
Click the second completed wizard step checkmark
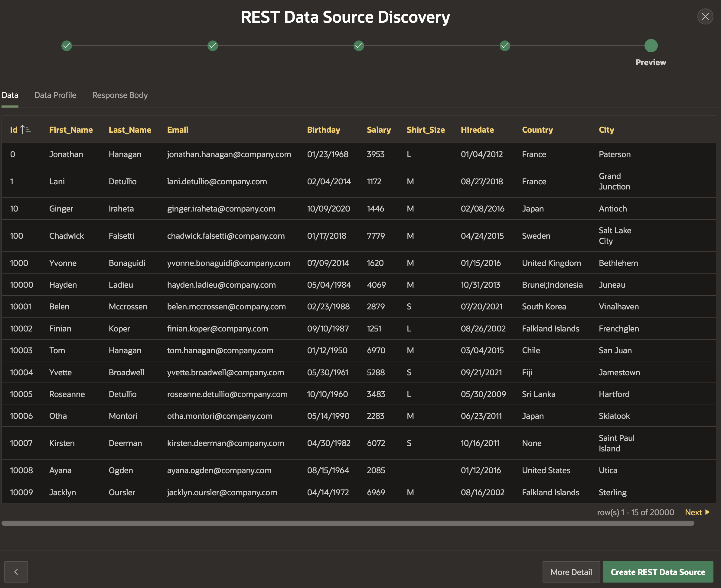pos(213,45)
